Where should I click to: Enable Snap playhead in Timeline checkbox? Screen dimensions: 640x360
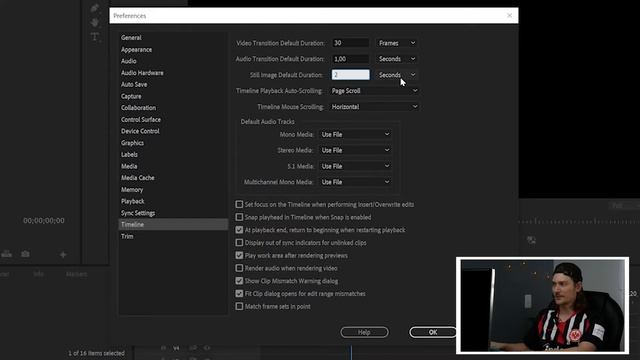pyautogui.click(x=239, y=217)
